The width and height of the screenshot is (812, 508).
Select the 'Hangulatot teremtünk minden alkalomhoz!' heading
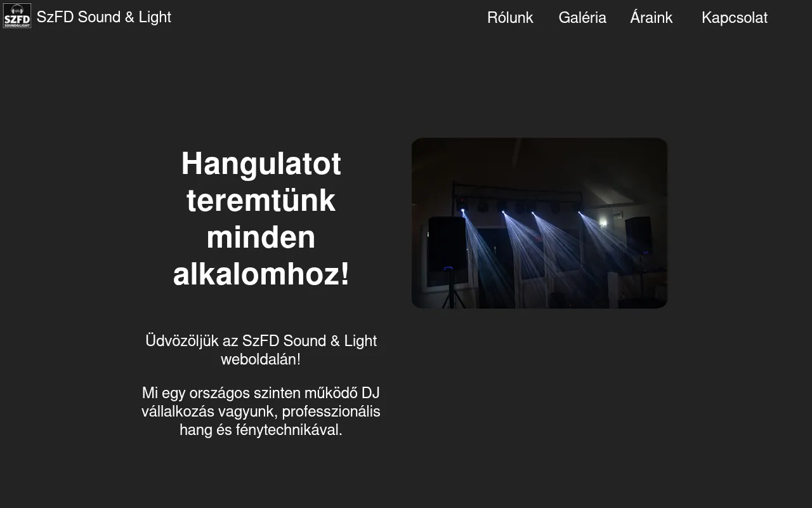click(261, 219)
